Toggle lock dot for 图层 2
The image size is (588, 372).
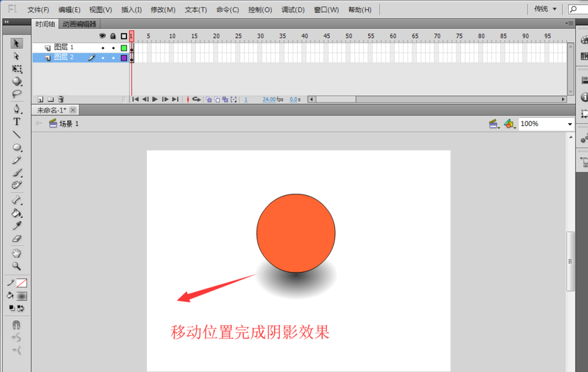113,58
